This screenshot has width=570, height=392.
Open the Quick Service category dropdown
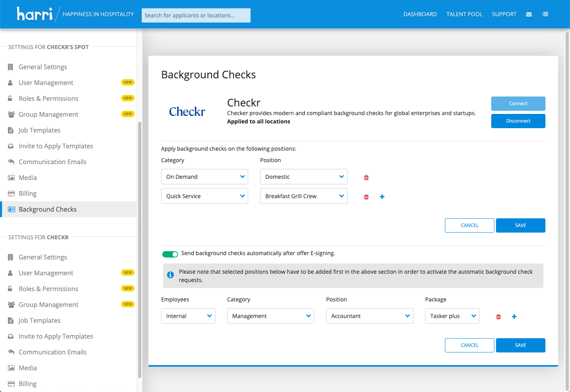pyautogui.click(x=205, y=196)
